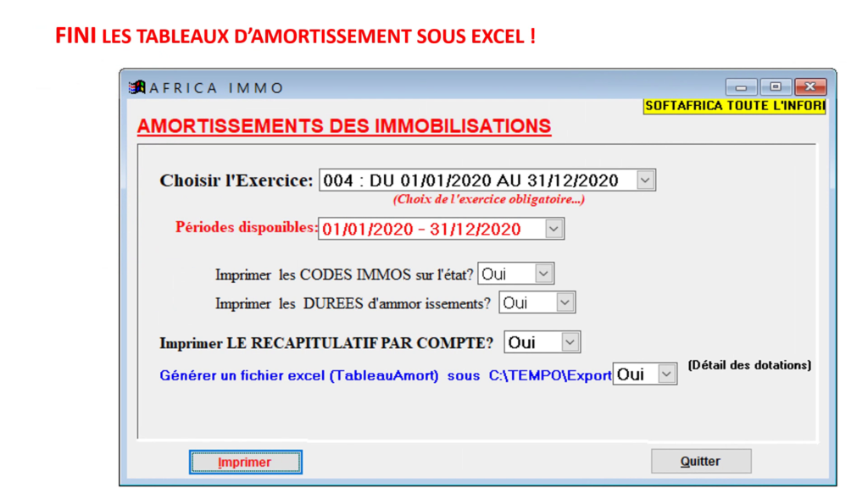Minimize the Africa Immo window
The height and width of the screenshot is (488, 868).
pos(742,87)
